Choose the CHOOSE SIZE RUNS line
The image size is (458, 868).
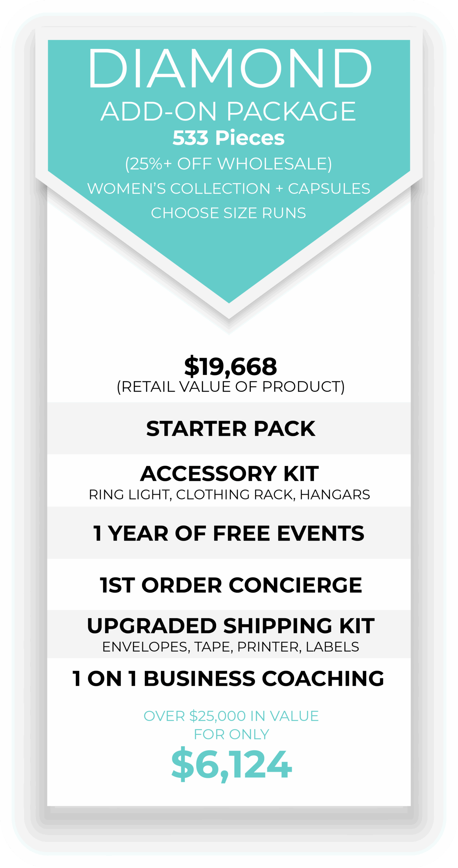point(228,213)
